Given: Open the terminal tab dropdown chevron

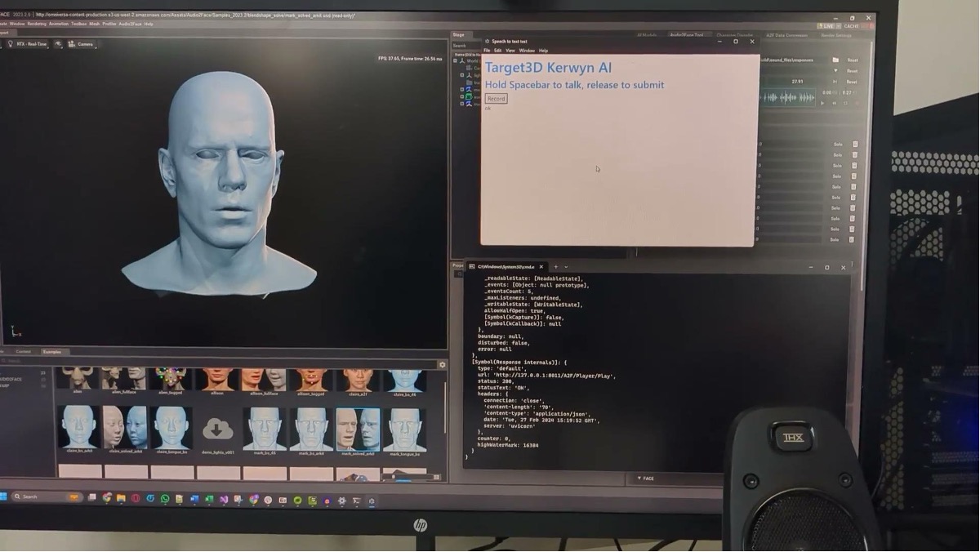Looking at the screenshot, I should [x=566, y=267].
